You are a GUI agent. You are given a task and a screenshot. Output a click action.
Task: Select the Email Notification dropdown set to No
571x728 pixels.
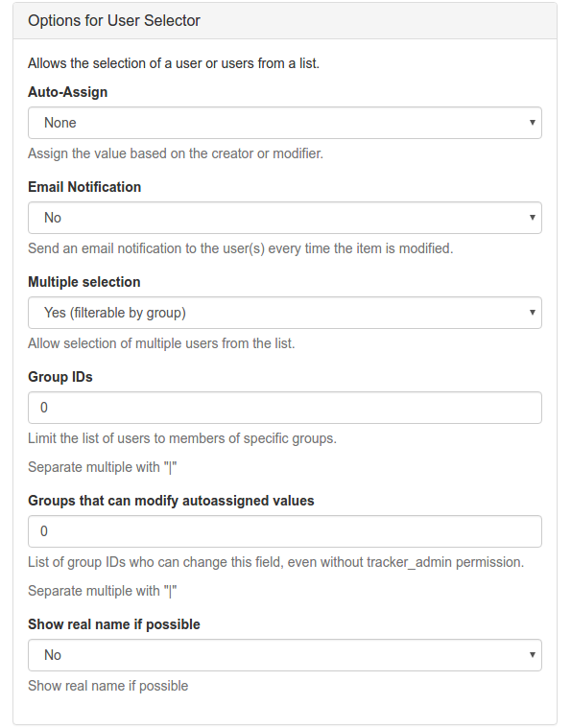285,218
